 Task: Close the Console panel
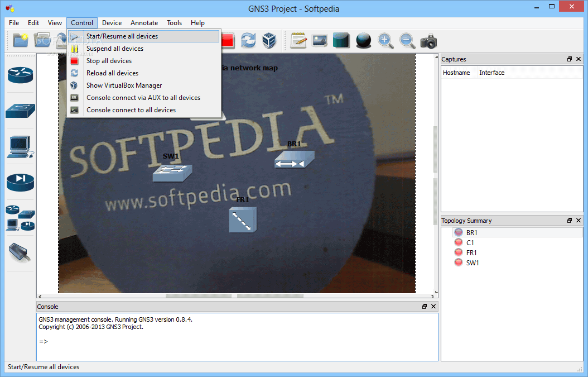[x=433, y=307]
